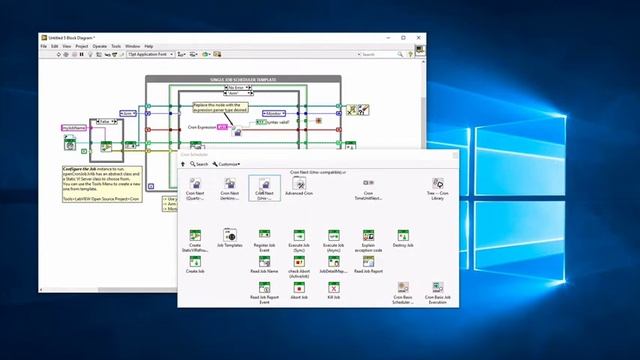The width and height of the screenshot is (640, 360).
Task: Select the Create Job palette item
Action: 195,264
